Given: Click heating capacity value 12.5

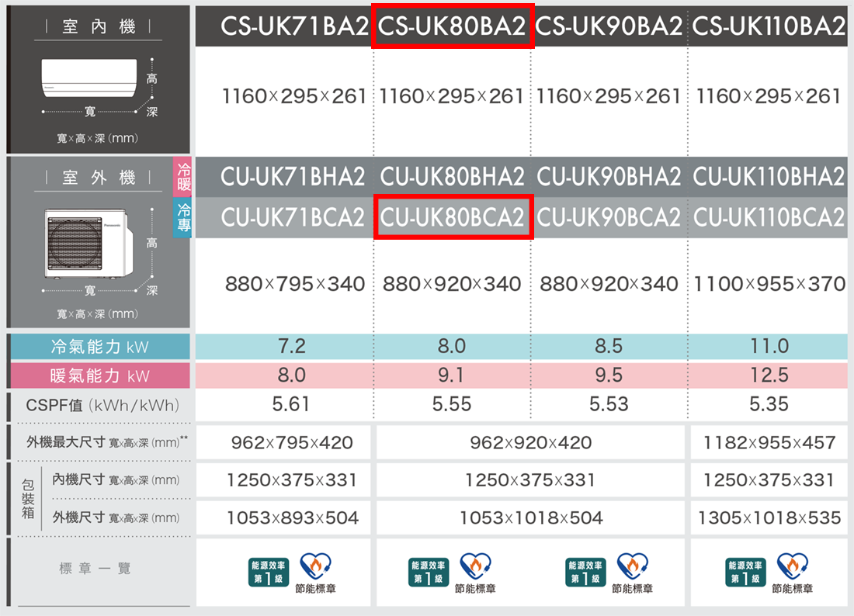Looking at the screenshot, I should tap(769, 375).
